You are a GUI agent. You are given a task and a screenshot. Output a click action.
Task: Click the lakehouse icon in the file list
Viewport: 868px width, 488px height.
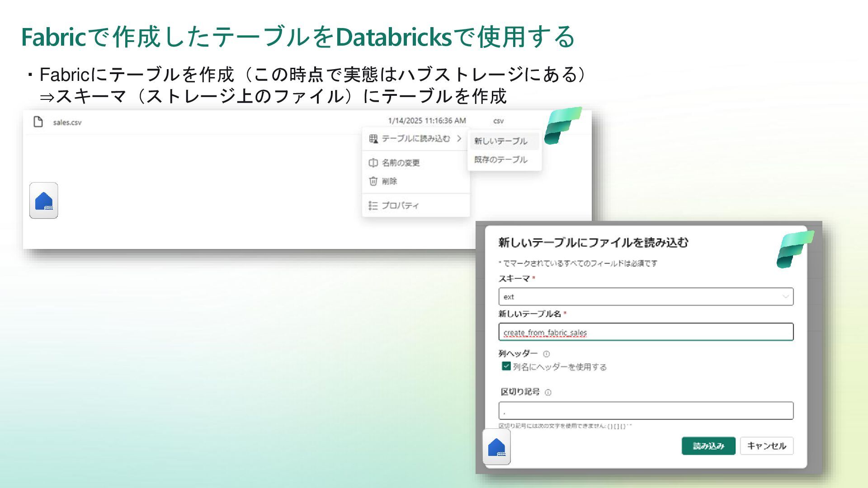point(44,201)
